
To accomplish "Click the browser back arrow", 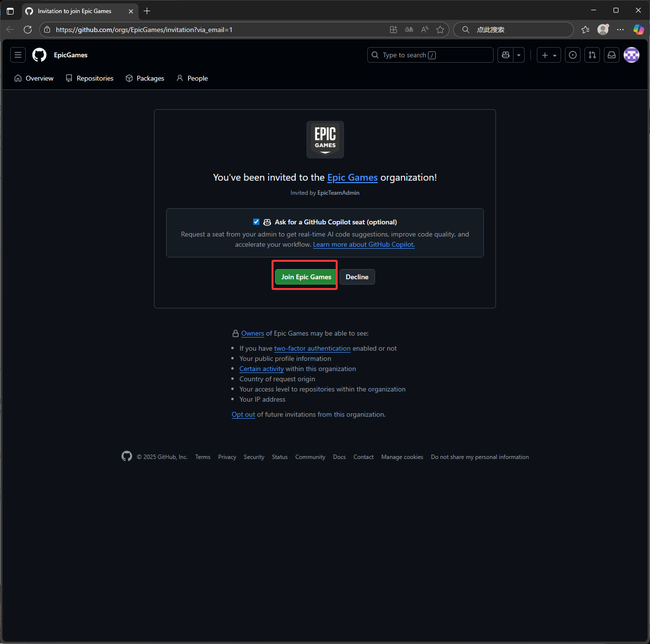I will [x=10, y=30].
